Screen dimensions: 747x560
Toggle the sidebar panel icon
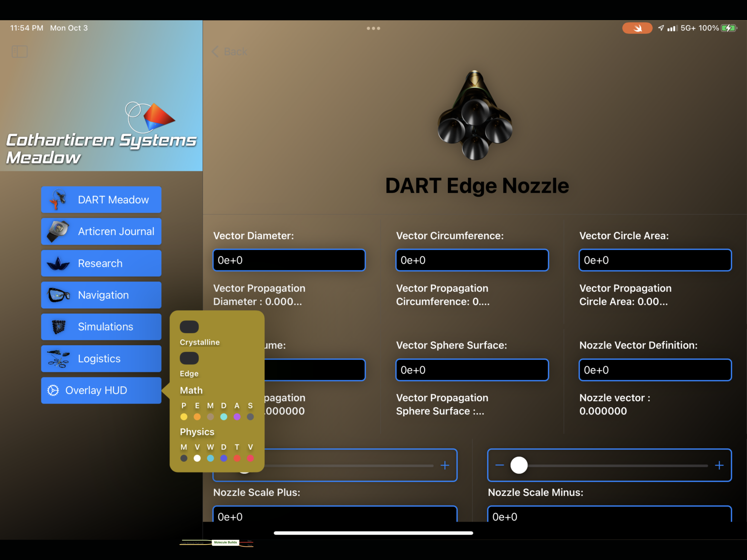20,52
